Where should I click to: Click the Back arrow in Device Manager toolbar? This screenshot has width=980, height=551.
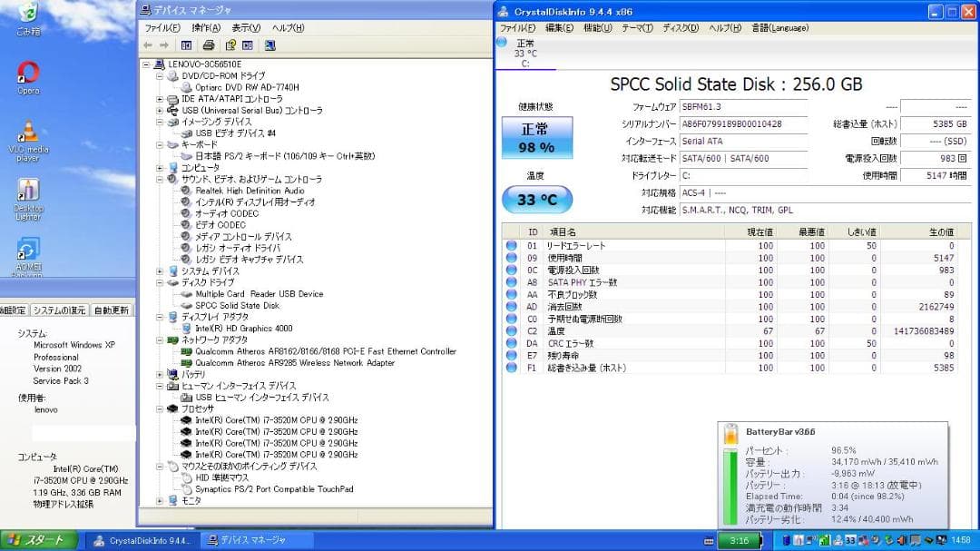[x=148, y=45]
